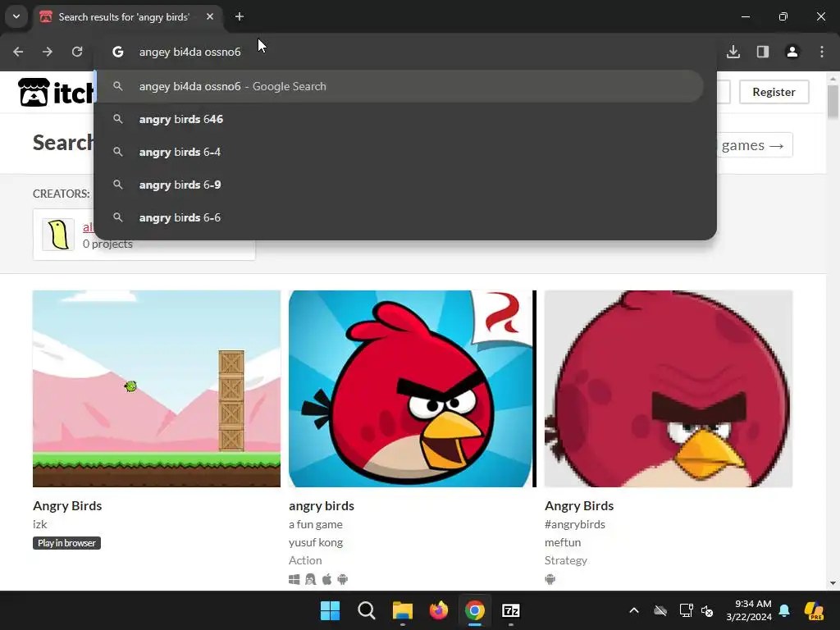This screenshot has height=630, width=840.
Task: Launch Firefox from taskbar
Action: 439,610
